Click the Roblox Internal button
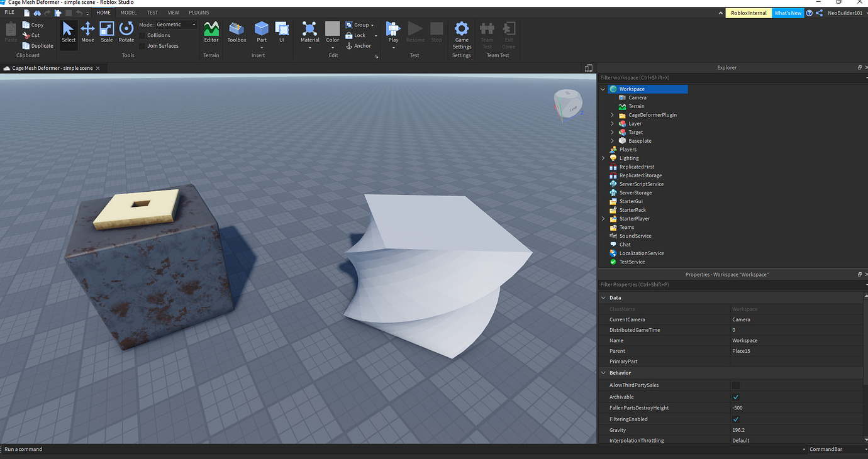The width and height of the screenshot is (868, 459). 748,13
